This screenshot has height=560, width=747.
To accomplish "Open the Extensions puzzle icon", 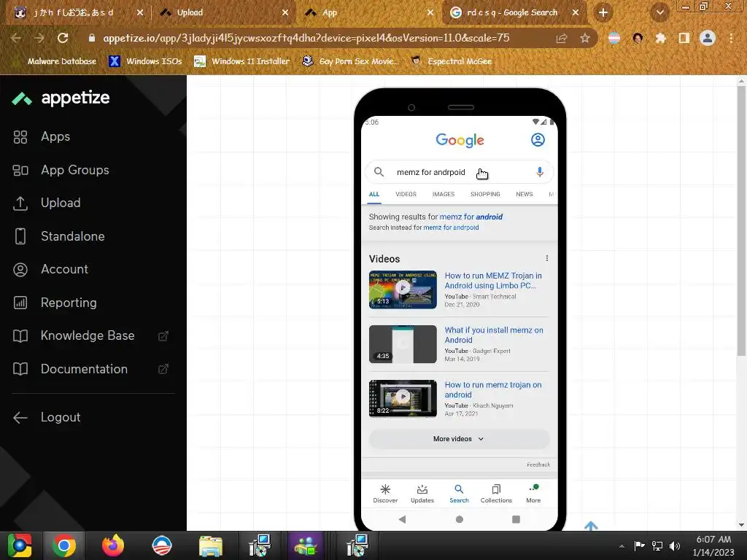I will pyautogui.click(x=660, y=38).
